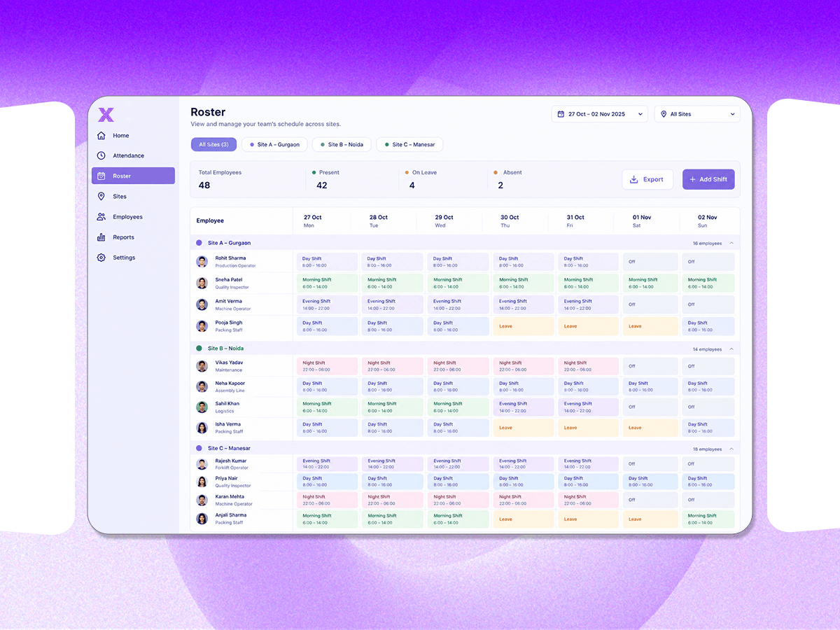The image size is (840, 630).
Task: Click the calendar icon in date range selector
Action: [561, 114]
